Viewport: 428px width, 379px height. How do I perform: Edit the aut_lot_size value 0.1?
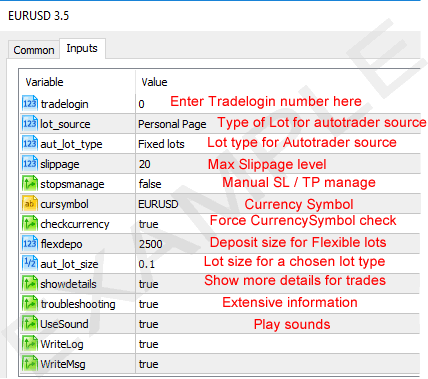pyautogui.click(x=147, y=264)
